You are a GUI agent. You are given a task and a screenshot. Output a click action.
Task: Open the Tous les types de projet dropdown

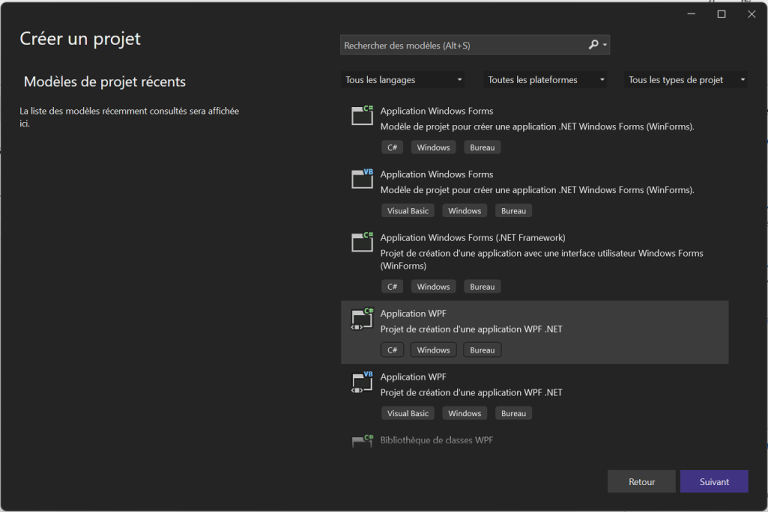tap(687, 80)
